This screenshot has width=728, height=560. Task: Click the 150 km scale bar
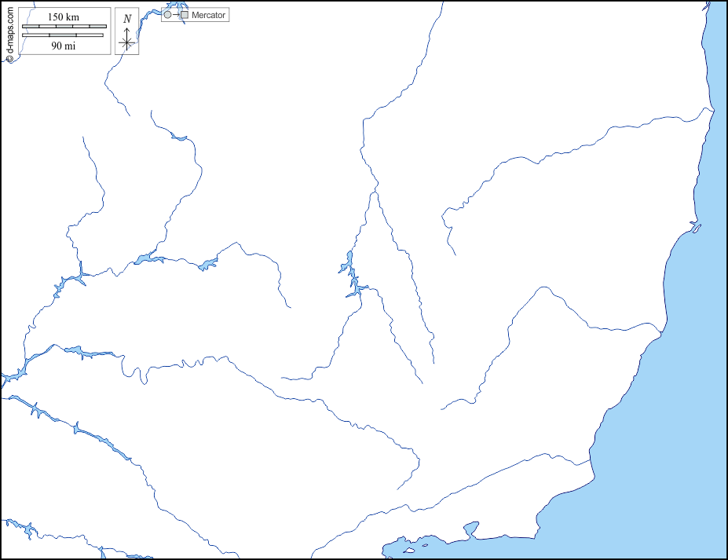[64, 27]
